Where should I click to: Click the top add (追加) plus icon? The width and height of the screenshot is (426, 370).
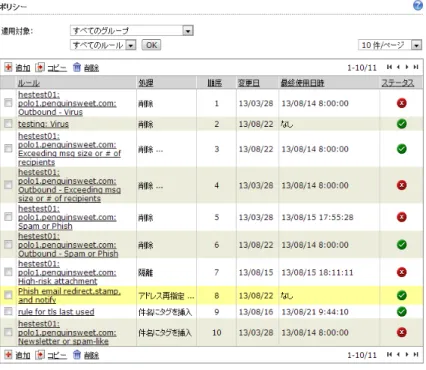(x=8, y=67)
